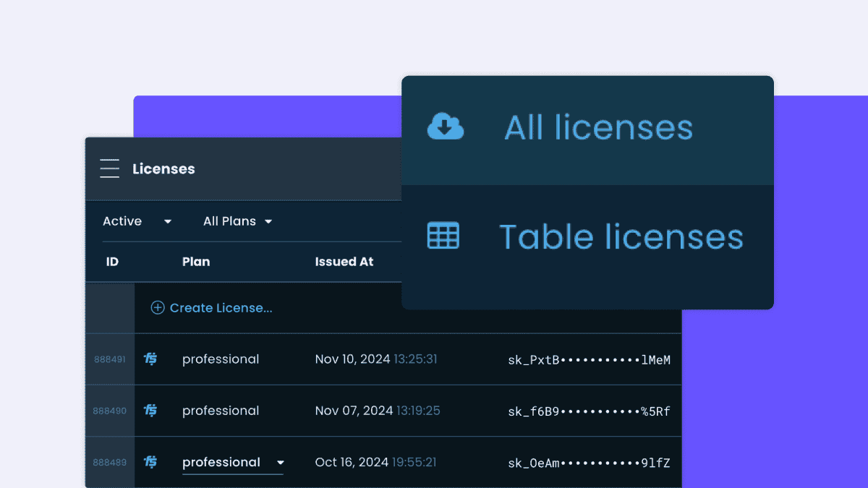Click the Freemius icon in row 888491
This screenshot has height=488, width=868.
click(150, 359)
